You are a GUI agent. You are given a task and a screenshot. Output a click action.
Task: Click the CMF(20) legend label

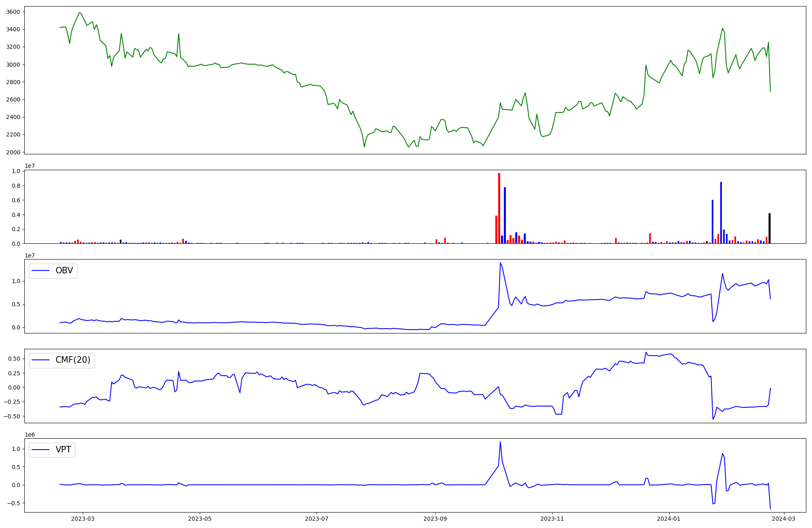tap(73, 360)
